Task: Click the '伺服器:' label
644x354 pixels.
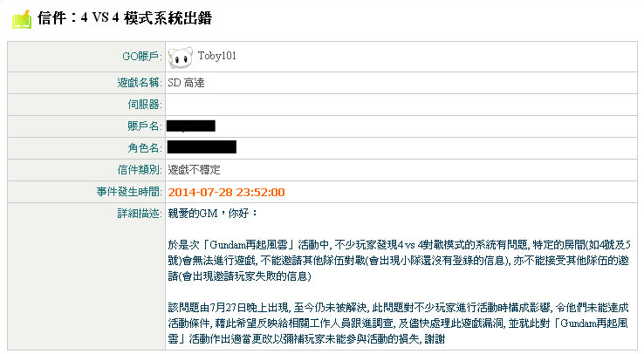Action: coord(145,105)
